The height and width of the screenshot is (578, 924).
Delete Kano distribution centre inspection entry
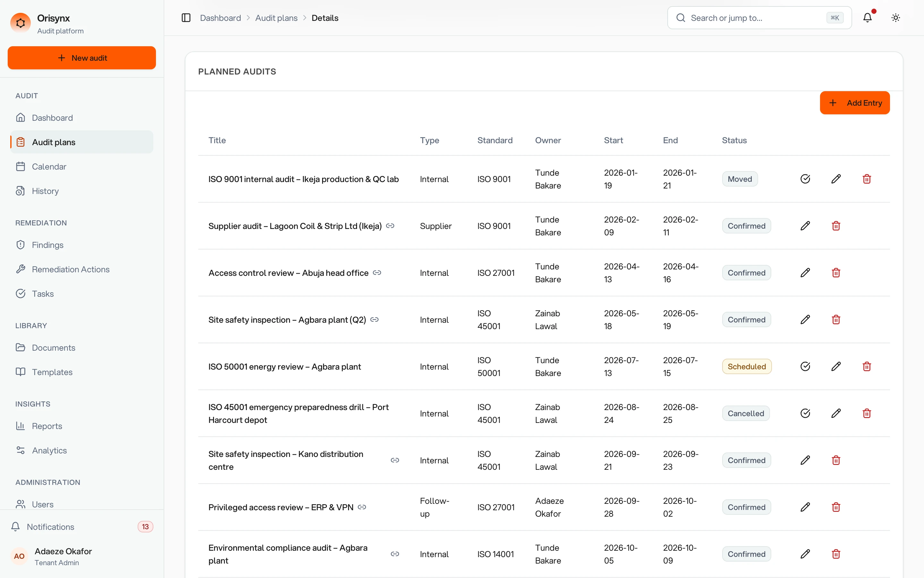tap(836, 460)
